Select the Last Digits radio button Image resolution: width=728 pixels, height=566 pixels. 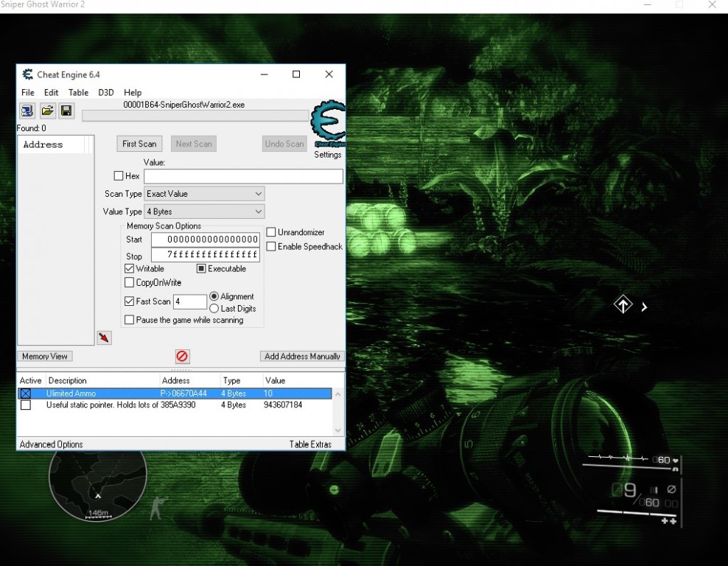pyautogui.click(x=214, y=308)
